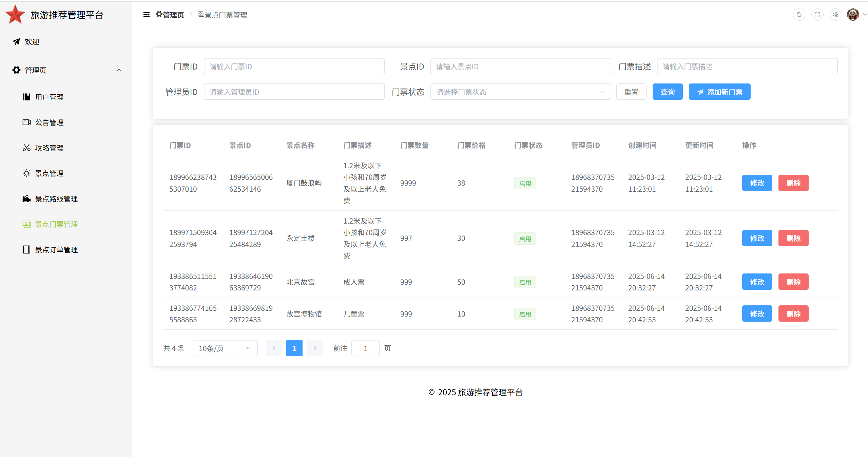Open 景点订单管理 menu item

(56, 250)
